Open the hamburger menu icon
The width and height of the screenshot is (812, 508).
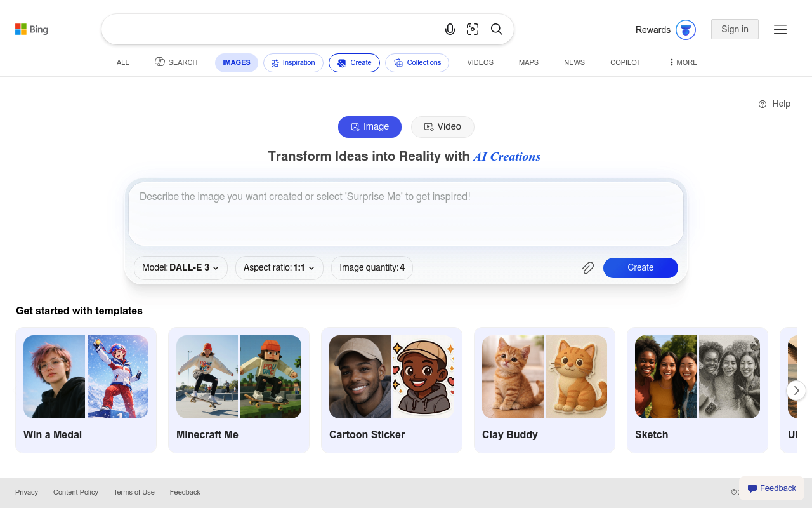[x=780, y=29]
